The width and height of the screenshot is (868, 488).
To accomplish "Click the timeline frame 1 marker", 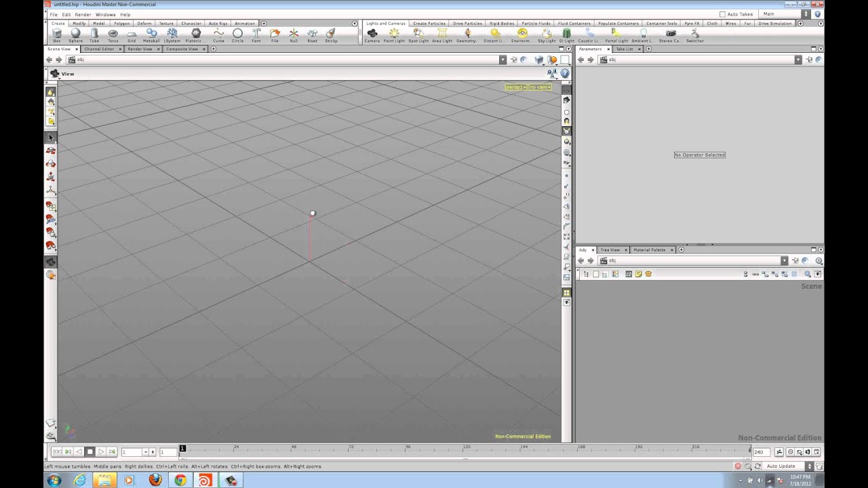I will [x=182, y=449].
